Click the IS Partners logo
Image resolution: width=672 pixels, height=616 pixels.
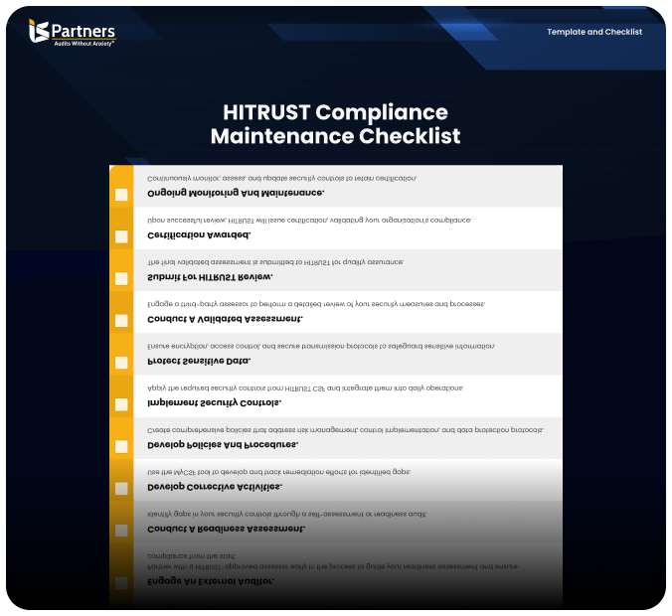point(72,33)
